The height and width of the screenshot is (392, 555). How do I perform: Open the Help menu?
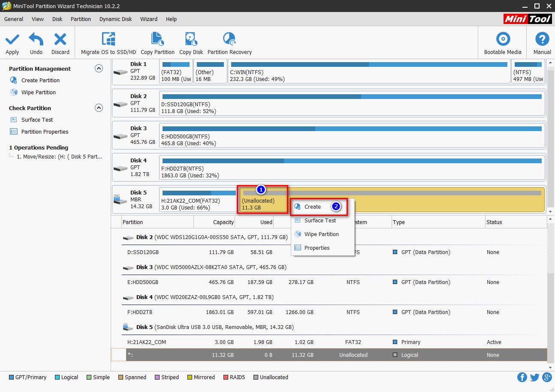point(171,19)
